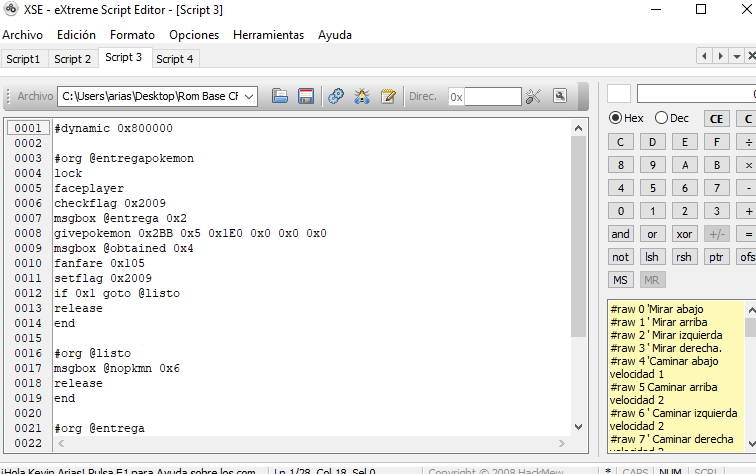Screen dimensions: 756x474
Task: Select the Dec radio button
Action: (x=661, y=118)
